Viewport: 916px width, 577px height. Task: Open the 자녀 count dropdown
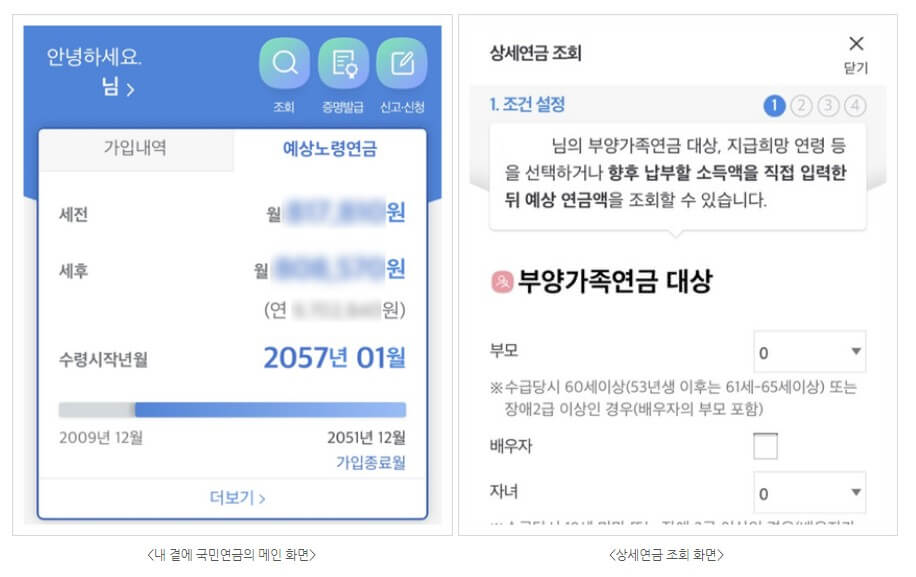[810, 492]
